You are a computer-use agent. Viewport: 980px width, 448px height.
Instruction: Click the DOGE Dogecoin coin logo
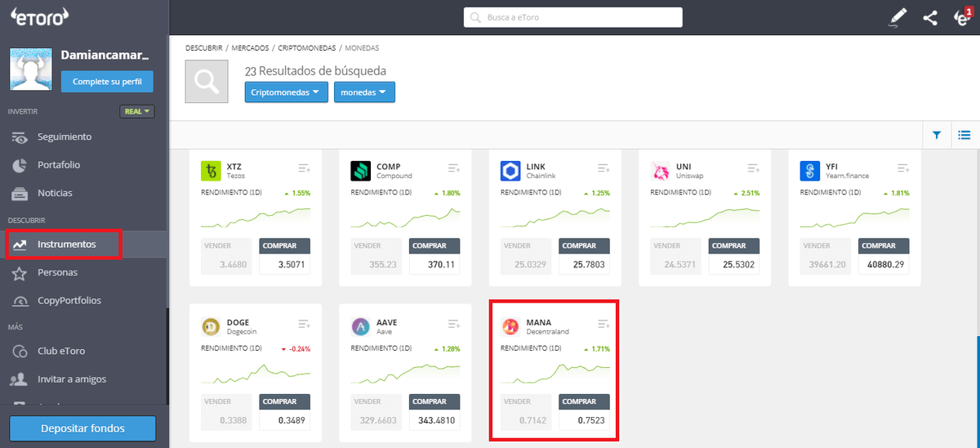click(212, 327)
